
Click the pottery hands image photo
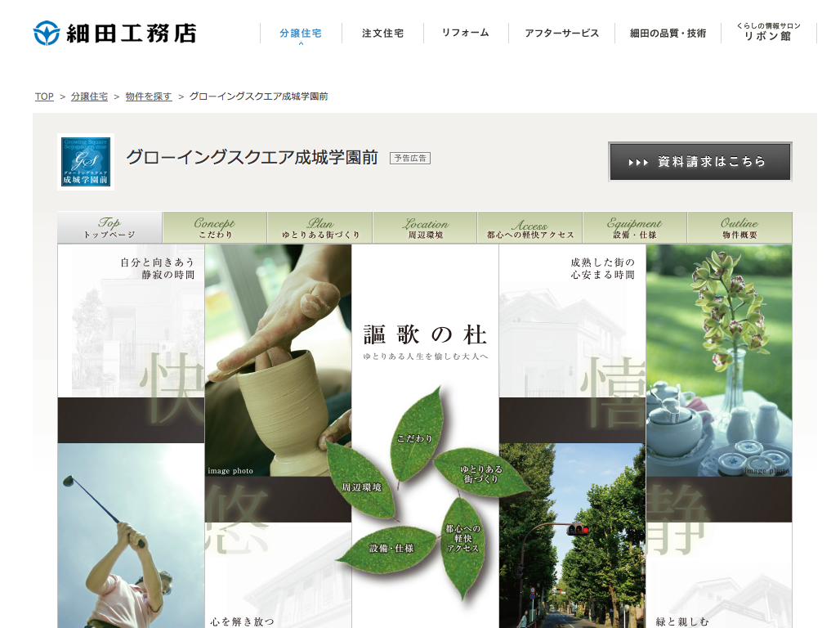(x=278, y=360)
